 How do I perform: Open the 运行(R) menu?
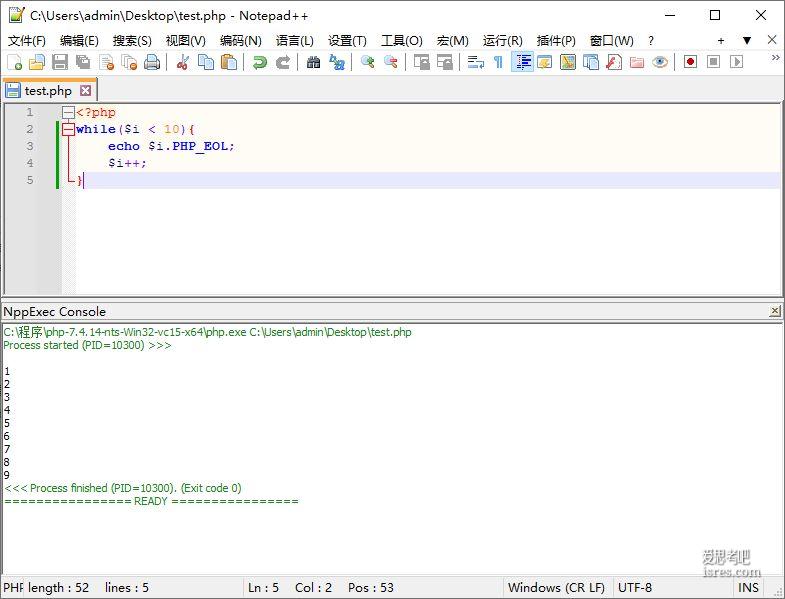click(x=503, y=41)
